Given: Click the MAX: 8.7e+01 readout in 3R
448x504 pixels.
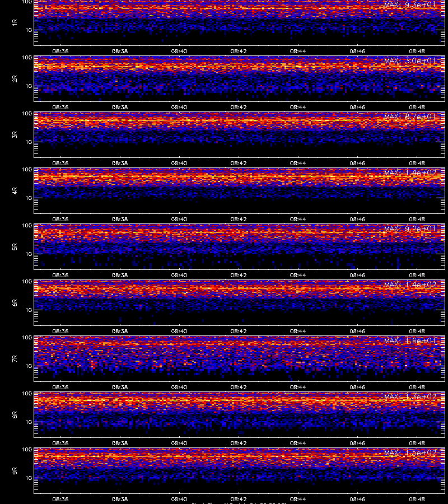Looking at the screenshot, I should pyautogui.click(x=410, y=116).
